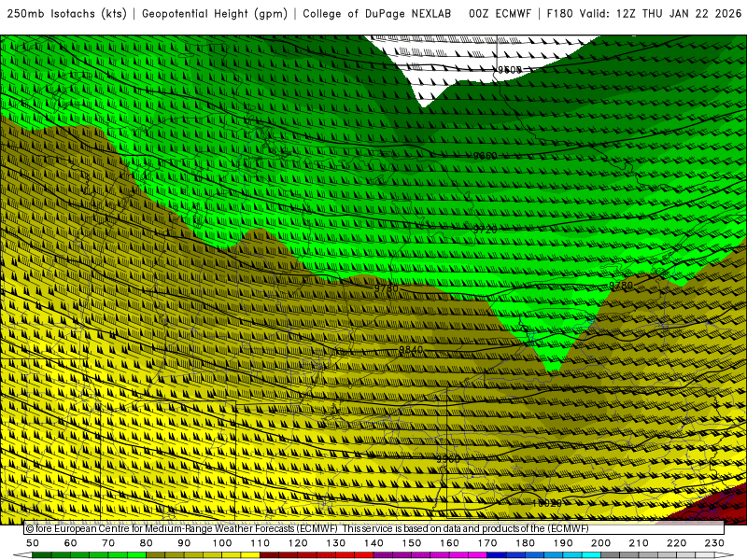
Task: Click the legend value 150
Action: pyautogui.click(x=412, y=543)
